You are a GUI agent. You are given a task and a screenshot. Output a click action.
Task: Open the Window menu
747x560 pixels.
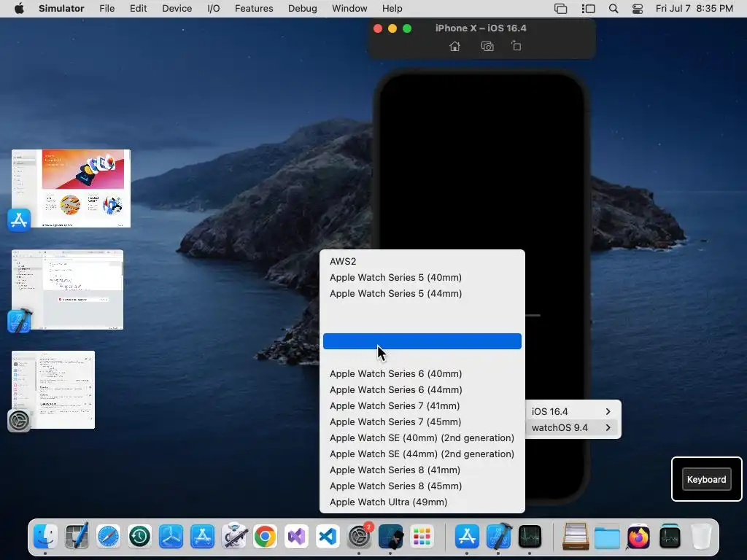pyautogui.click(x=349, y=9)
